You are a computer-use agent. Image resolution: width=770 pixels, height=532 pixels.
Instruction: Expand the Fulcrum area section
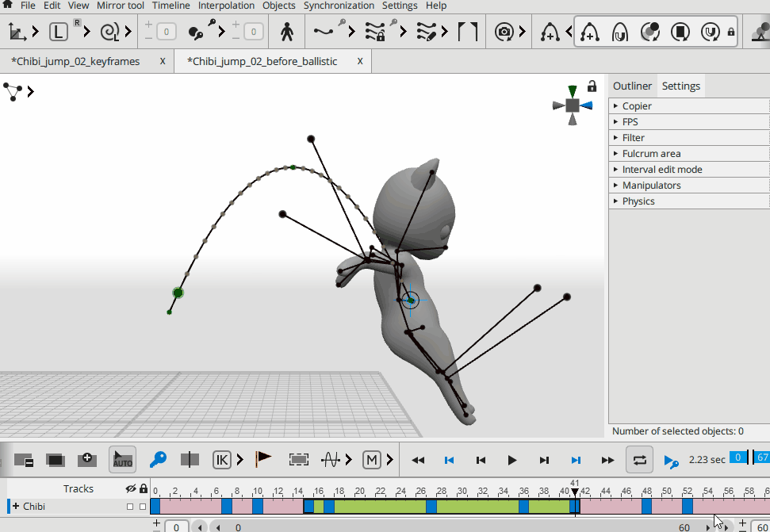click(x=651, y=154)
